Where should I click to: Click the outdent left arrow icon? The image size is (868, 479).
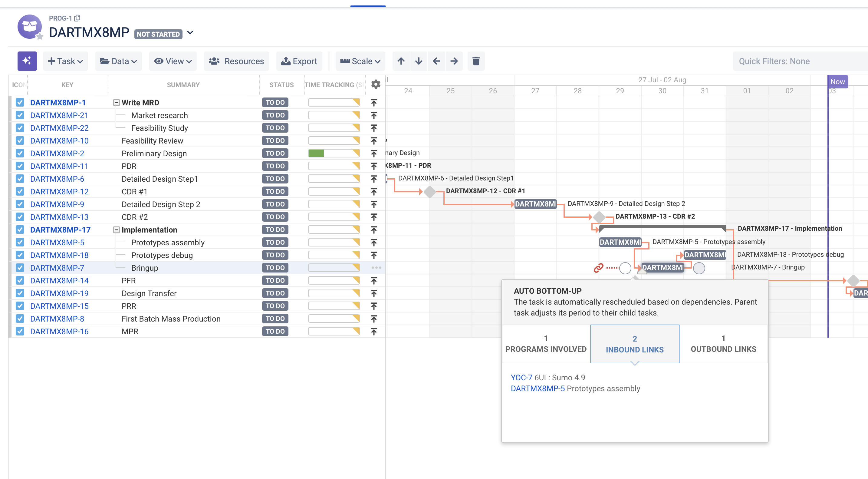tap(436, 61)
